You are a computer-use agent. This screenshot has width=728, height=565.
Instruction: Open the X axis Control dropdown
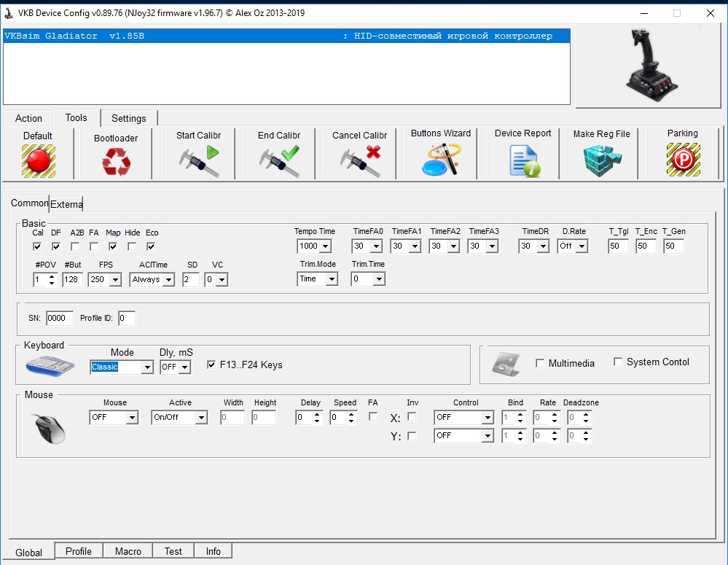click(x=488, y=418)
